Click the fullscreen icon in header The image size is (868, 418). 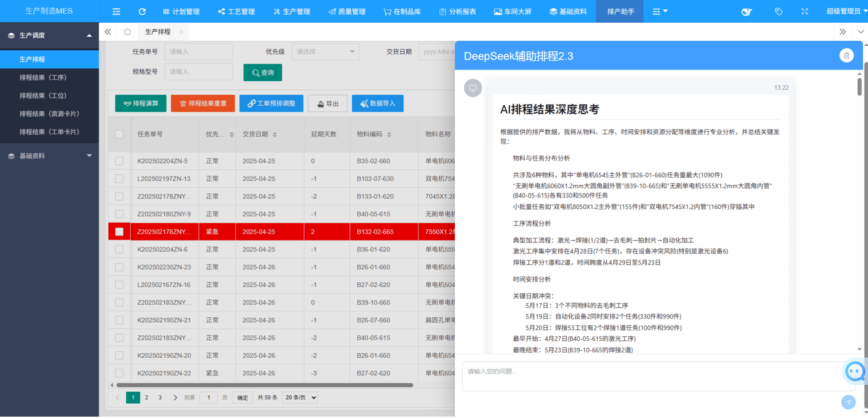(x=804, y=11)
